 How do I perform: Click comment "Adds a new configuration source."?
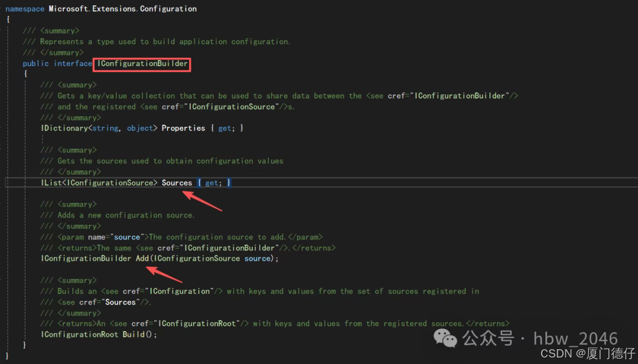pyautogui.click(x=126, y=215)
